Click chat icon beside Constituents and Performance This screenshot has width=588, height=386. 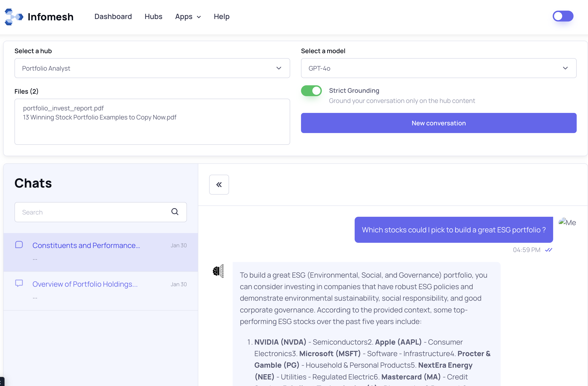(x=19, y=245)
